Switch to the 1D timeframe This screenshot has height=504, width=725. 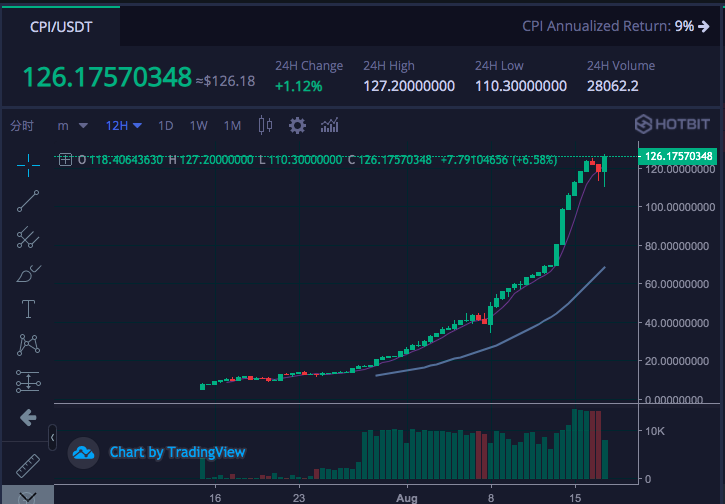(x=166, y=126)
